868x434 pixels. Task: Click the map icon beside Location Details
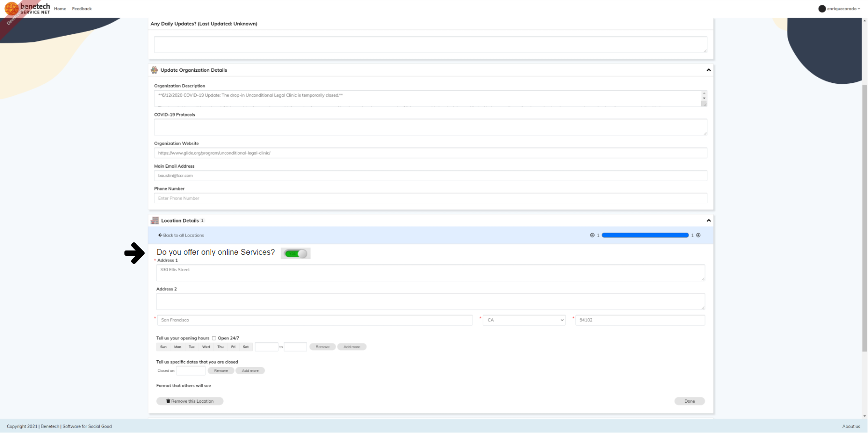click(155, 221)
